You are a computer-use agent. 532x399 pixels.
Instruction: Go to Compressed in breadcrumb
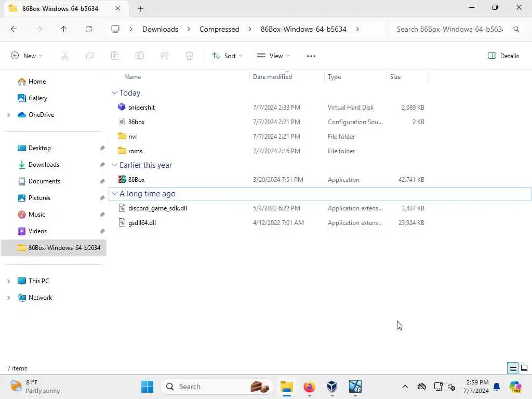pyautogui.click(x=219, y=29)
